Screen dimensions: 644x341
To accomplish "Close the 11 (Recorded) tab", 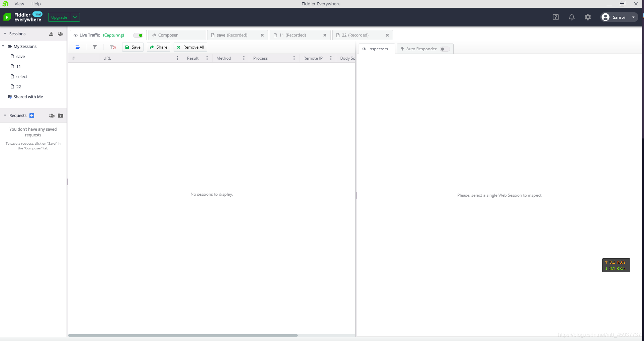I will click(325, 35).
